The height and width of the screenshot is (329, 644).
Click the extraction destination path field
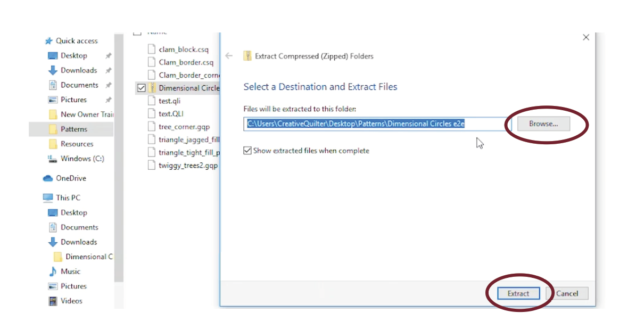click(x=373, y=123)
